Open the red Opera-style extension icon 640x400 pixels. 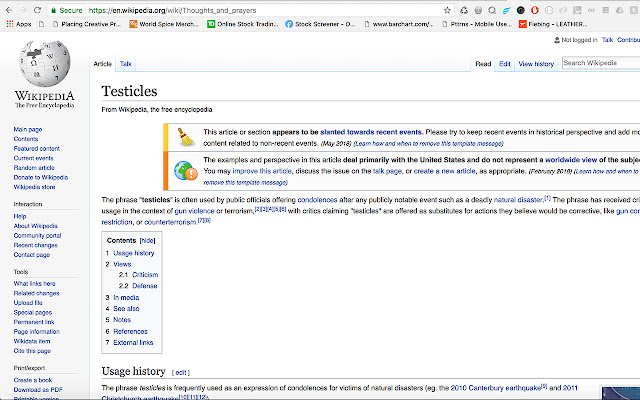tap(534, 10)
